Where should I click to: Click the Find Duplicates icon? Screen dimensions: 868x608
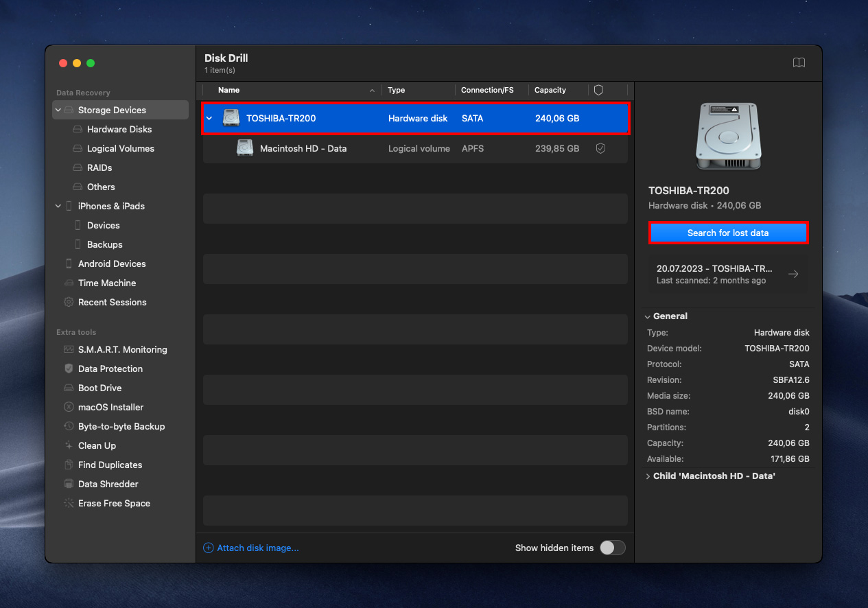pos(69,465)
